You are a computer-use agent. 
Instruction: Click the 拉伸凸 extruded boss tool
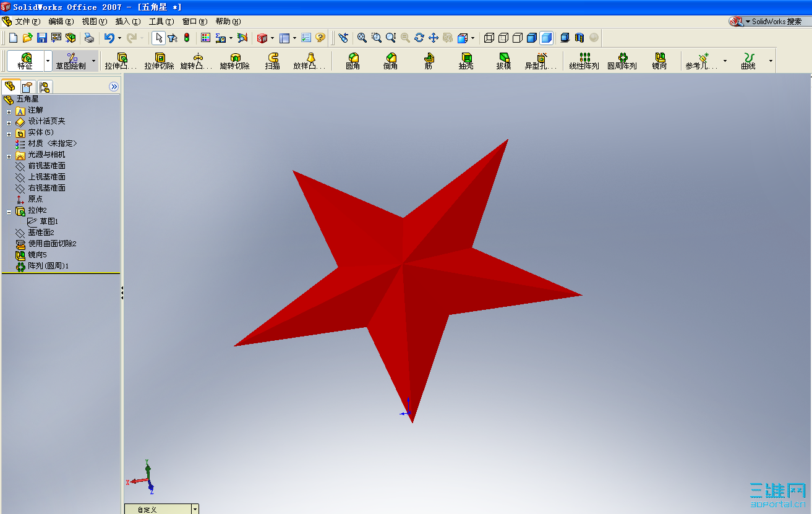122,61
